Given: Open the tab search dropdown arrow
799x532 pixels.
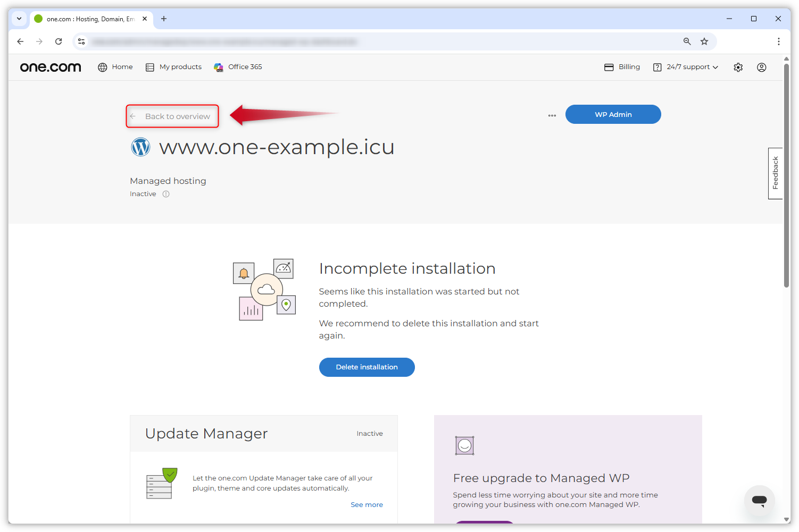Looking at the screenshot, I should [x=19, y=19].
